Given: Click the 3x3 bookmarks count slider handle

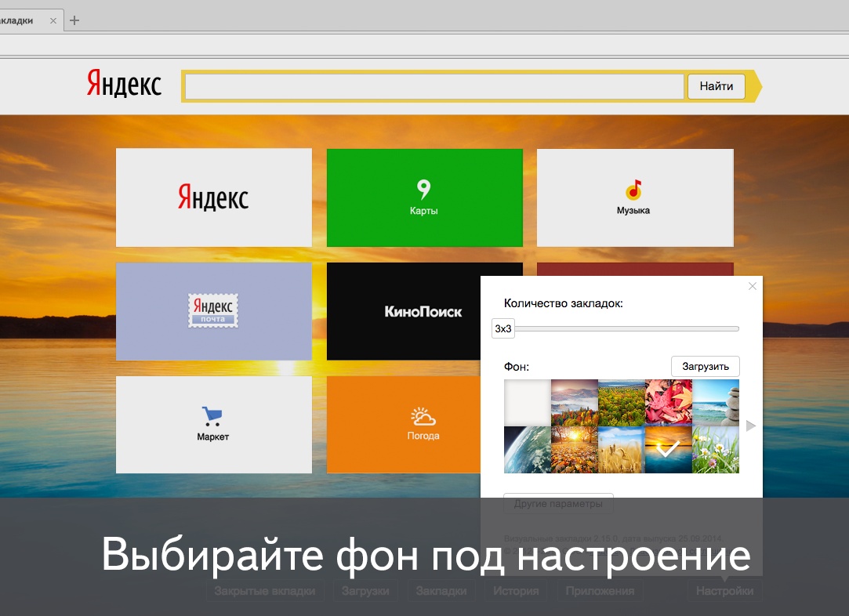Looking at the screenshot, I should (x=503, y=328).
